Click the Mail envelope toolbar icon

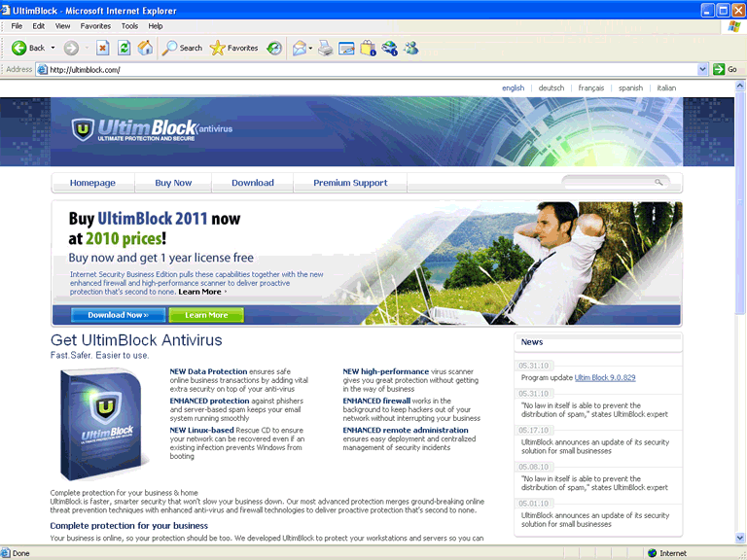click(x=299, y=48)
